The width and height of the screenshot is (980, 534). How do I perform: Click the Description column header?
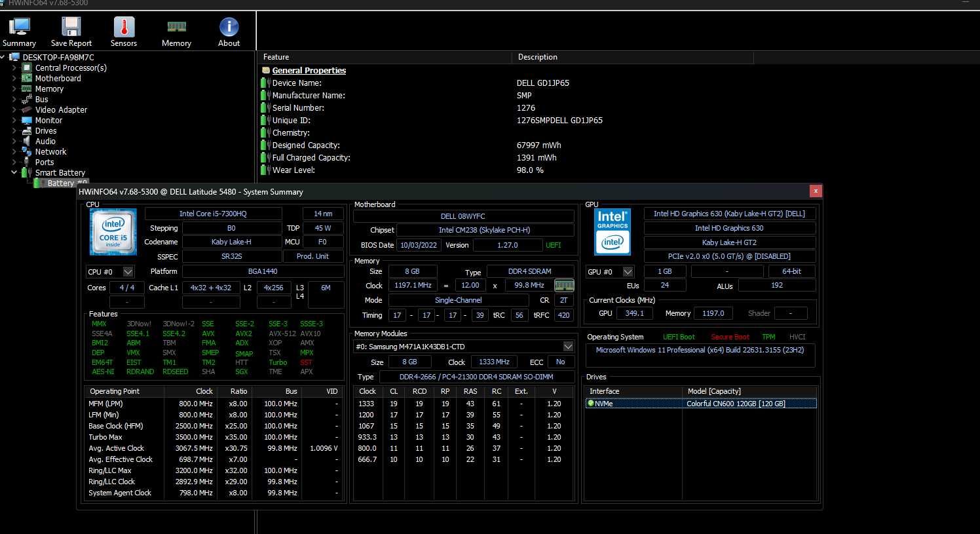pyautogui.click(x=633, y=57)
